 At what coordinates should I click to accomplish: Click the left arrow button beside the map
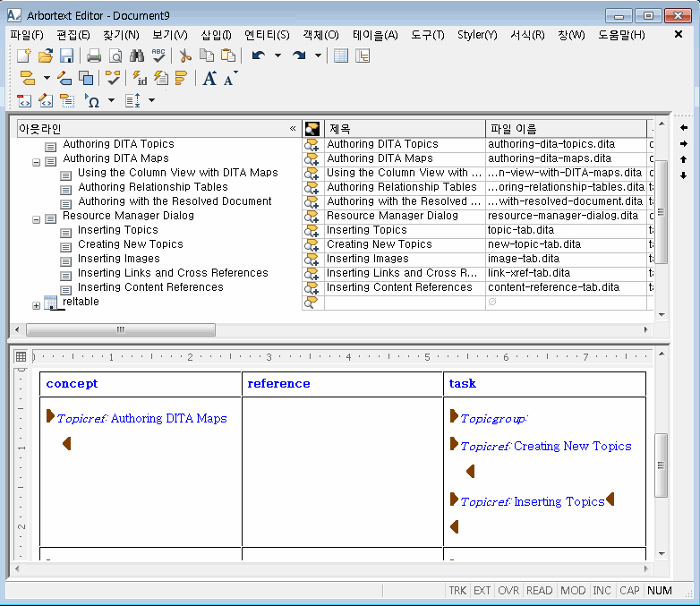point(684,128)
